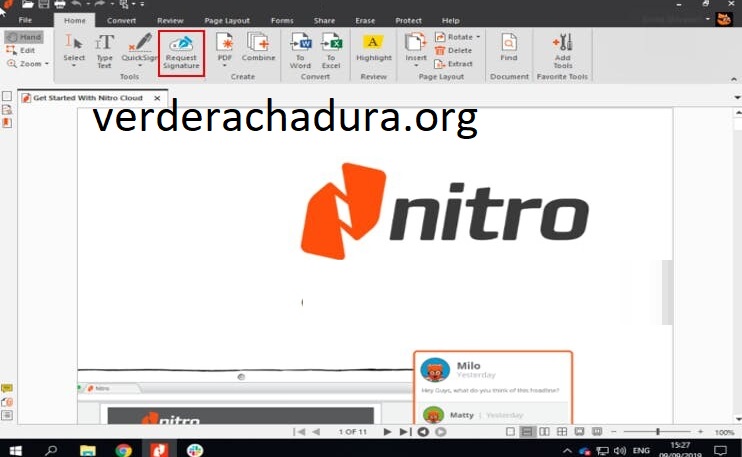Open Google Chrome from taskbar

pyautogui.click(x=124, y=450)
